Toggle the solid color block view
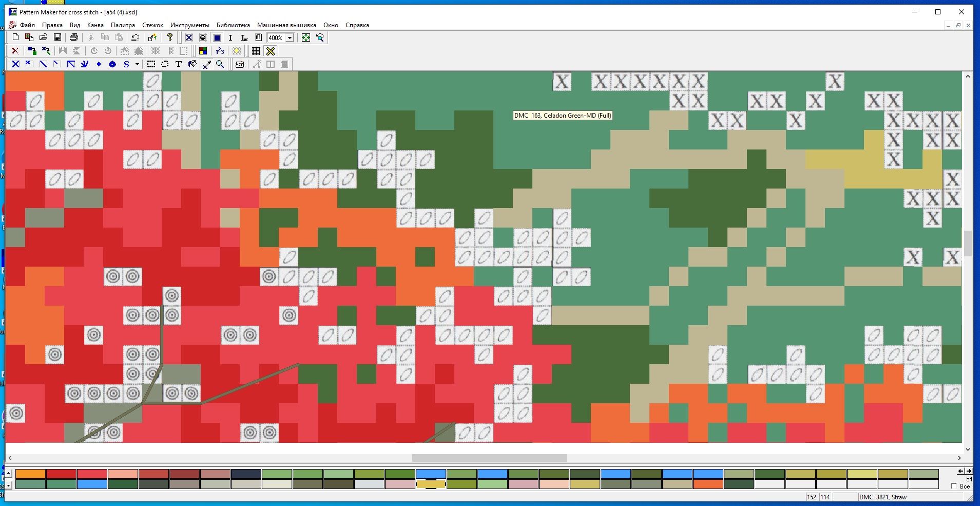This screenshot has height=506, width=980. pos(217,38)
